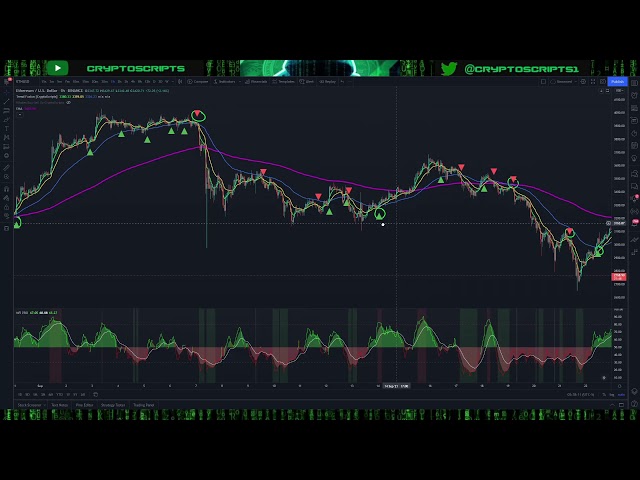Toggle lock all drawings icon

tap(7, 207)
